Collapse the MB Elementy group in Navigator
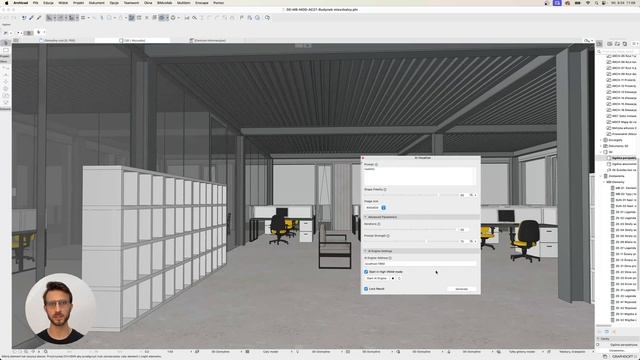Screen dimensions: 640x360 [x=604, y=182]
